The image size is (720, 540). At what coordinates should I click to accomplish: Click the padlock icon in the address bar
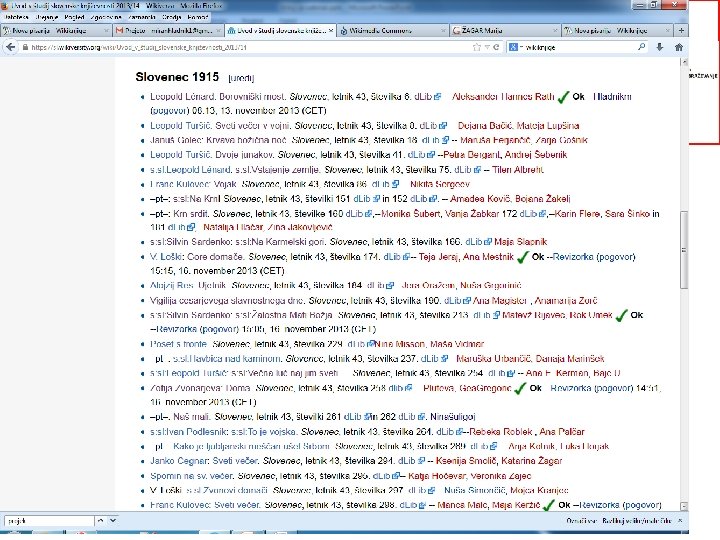pos(25,47)
